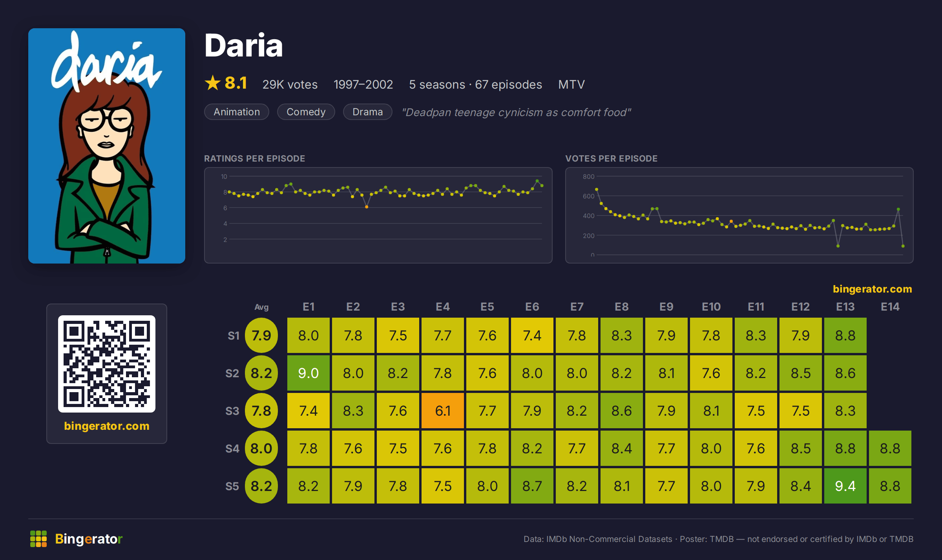Click the S4 average 8.0 circle
942x560 pixels.
point(261,448)
